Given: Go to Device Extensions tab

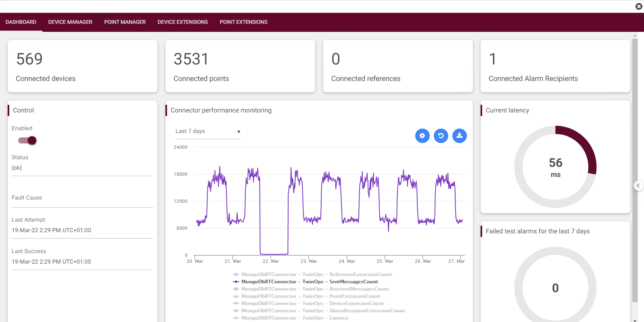Looking at the screenshot, I should tap(182, 22).
